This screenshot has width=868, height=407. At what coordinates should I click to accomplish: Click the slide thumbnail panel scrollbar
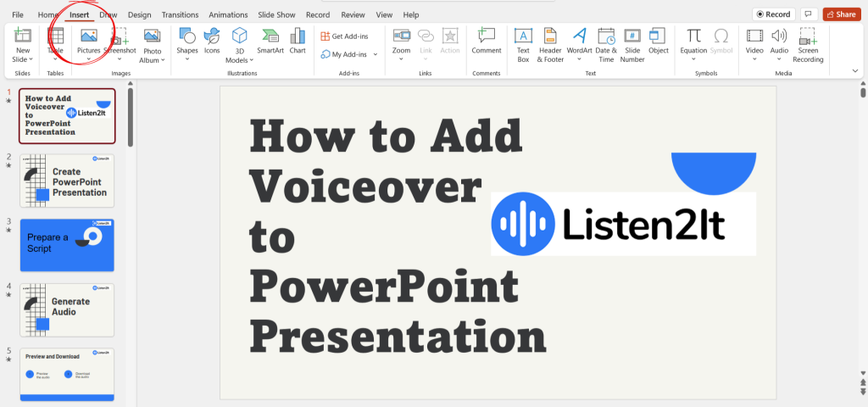131,117
